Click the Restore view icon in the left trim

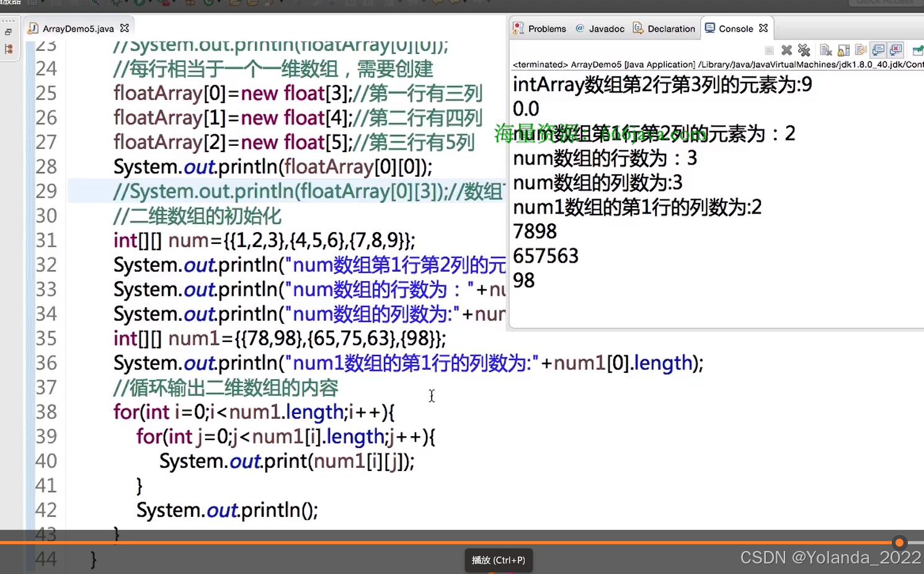coord(8,32)
